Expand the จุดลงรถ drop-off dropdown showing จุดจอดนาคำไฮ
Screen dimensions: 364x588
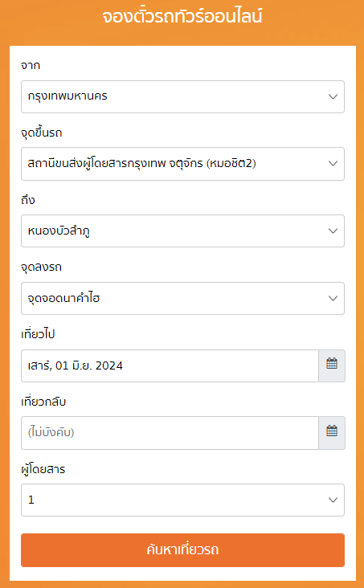tap(182, 299)
